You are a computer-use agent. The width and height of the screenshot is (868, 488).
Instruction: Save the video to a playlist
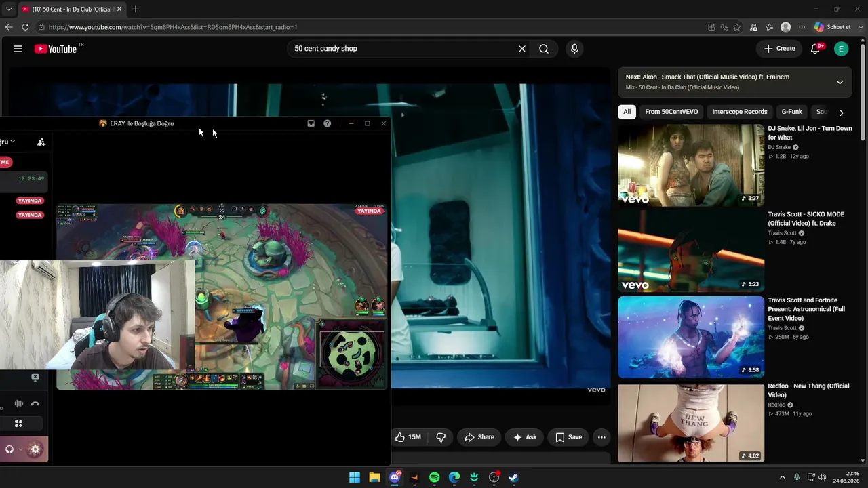pos(569,437)
